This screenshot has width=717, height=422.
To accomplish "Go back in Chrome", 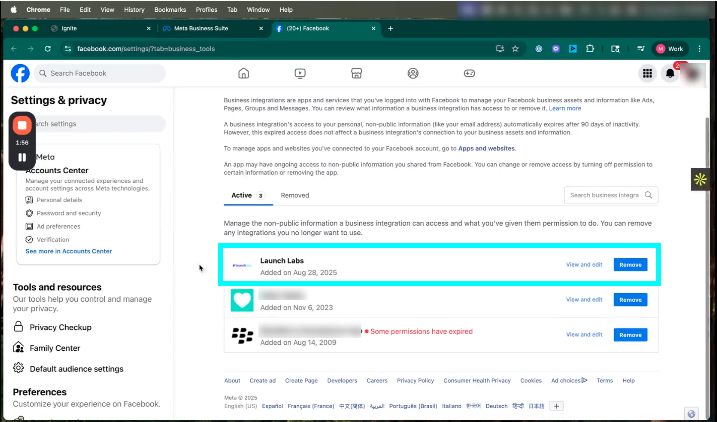I will 14,48.
